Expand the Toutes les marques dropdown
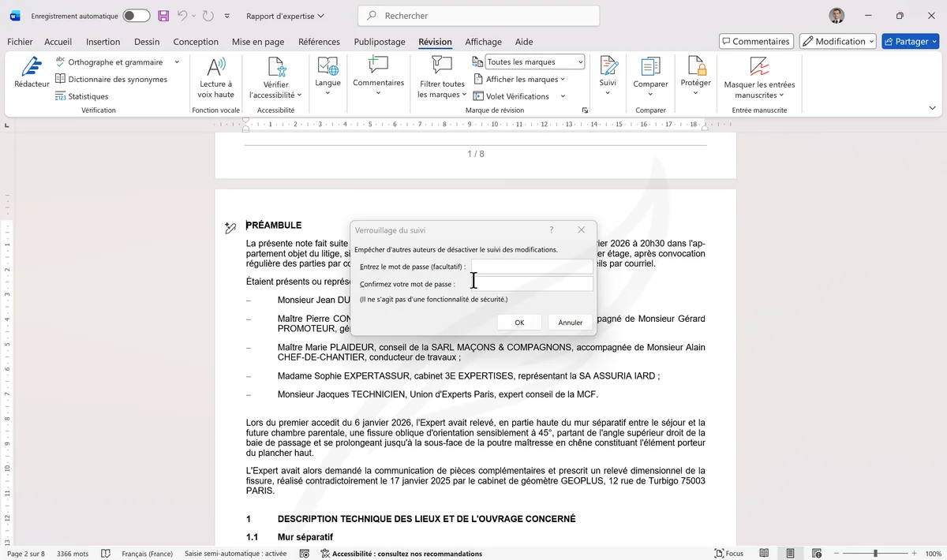This screenshot has width=947, height=560. (580, 62)
